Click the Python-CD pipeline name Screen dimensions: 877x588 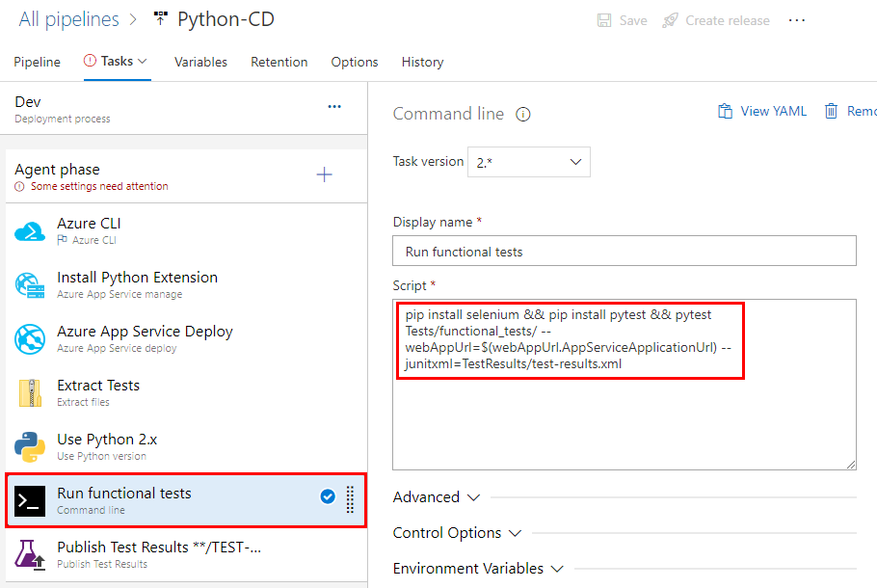(226, 19)
